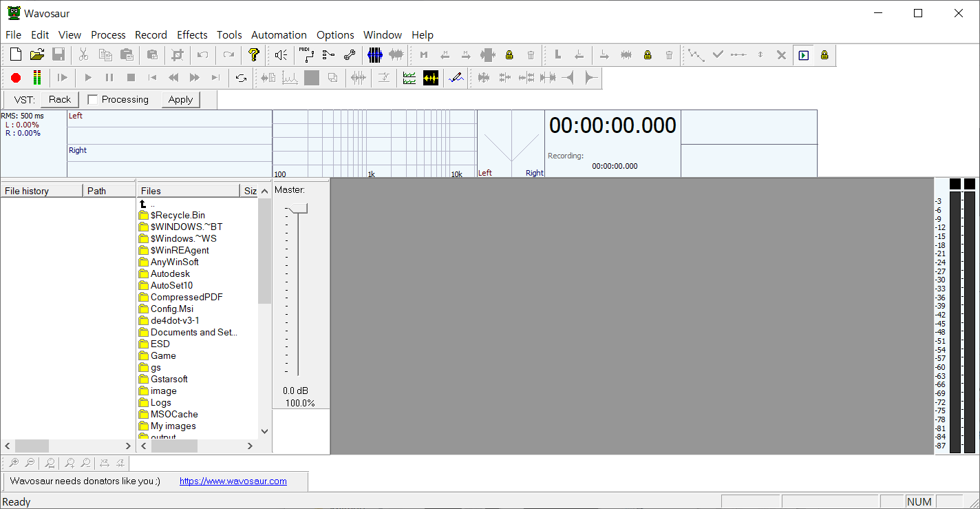Click the Fast-forward double-arrow button
The image size is (980, 509).
tap(195, 78)
